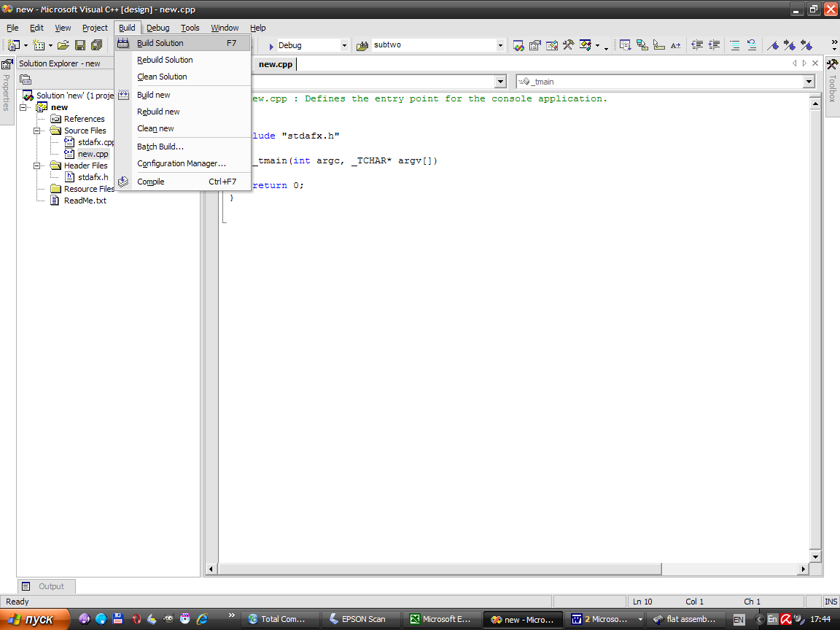Viewport: 840px width, 630px height.
Task: Click the Open File toolbar icon
Action: (x=63, y=45)
